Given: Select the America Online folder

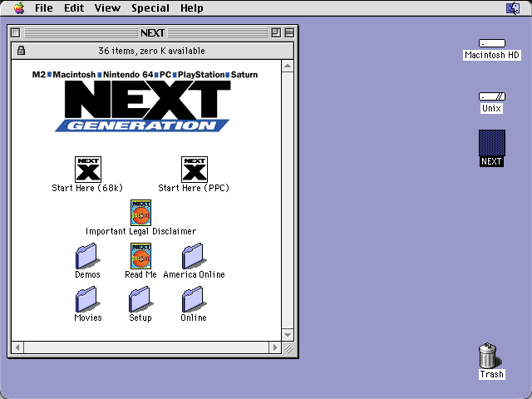Looking at the screenshot, I should coord(194,256).
